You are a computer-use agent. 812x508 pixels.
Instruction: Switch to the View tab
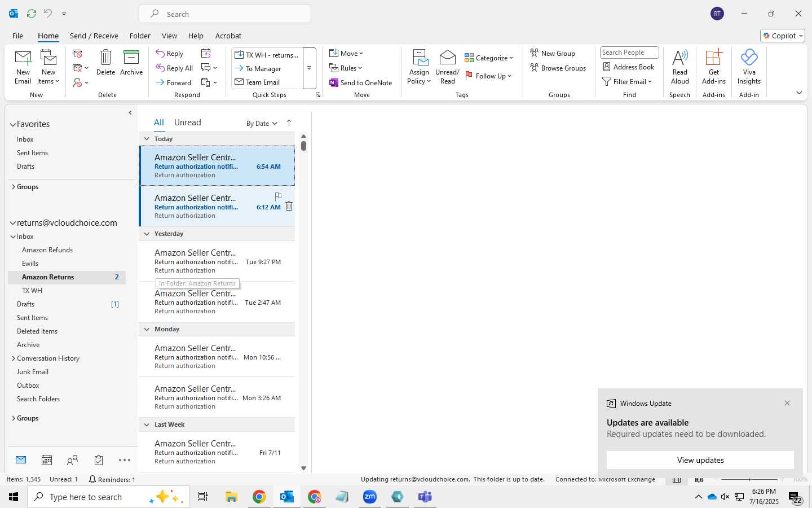click(169, 36)
